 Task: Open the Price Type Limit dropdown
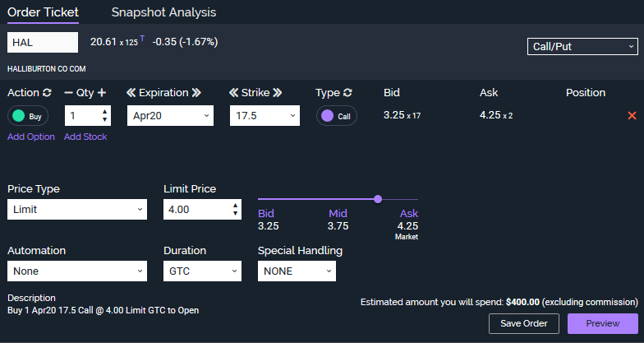coord(77,210)
